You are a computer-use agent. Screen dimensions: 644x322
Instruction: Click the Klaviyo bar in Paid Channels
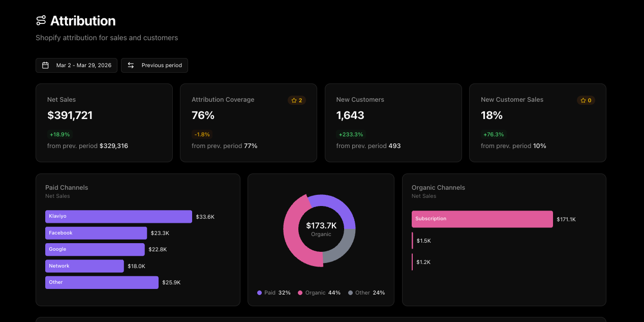coord(118,217)
